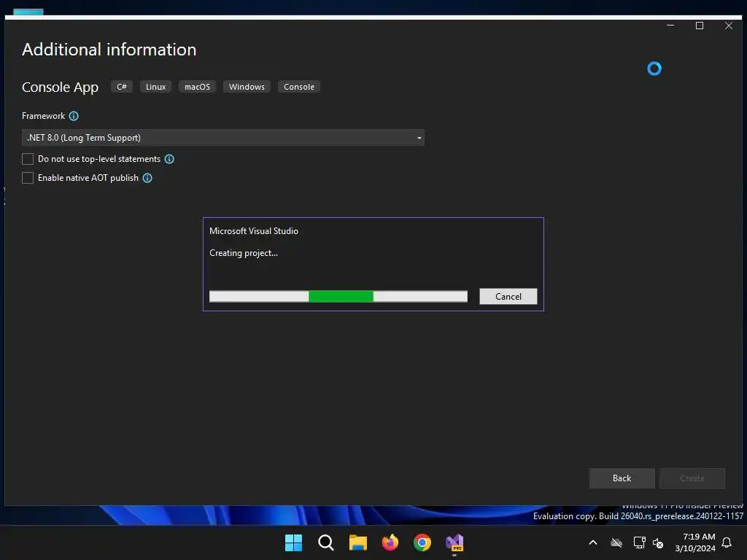Screen dimensions: 747x560
Task: Open Google Chrome from the taskbar
Action: point(422,542)
